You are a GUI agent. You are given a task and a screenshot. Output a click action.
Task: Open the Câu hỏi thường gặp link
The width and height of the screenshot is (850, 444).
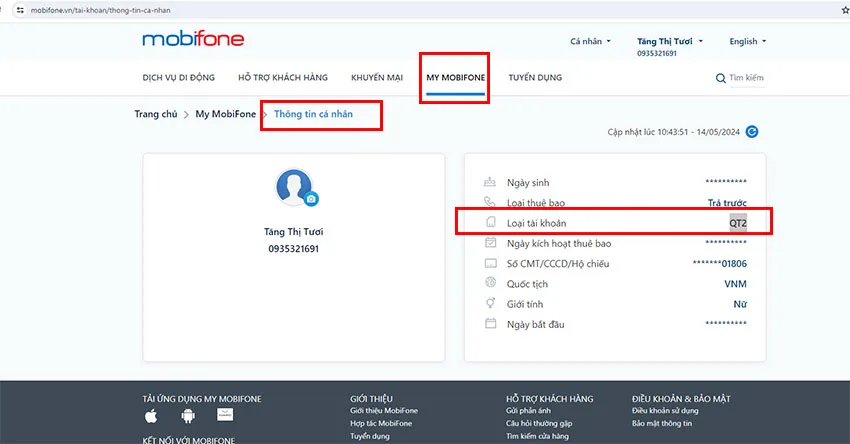click(539, 423)
